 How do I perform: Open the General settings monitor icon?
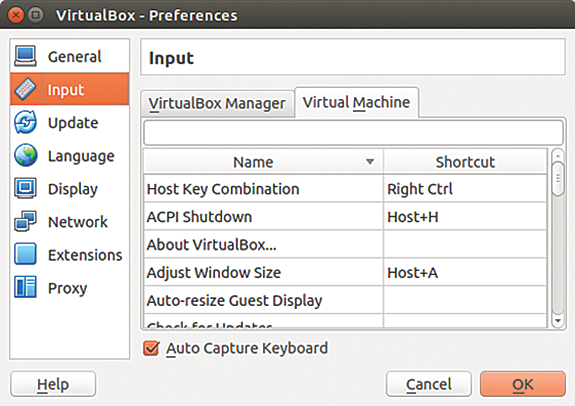25,56
